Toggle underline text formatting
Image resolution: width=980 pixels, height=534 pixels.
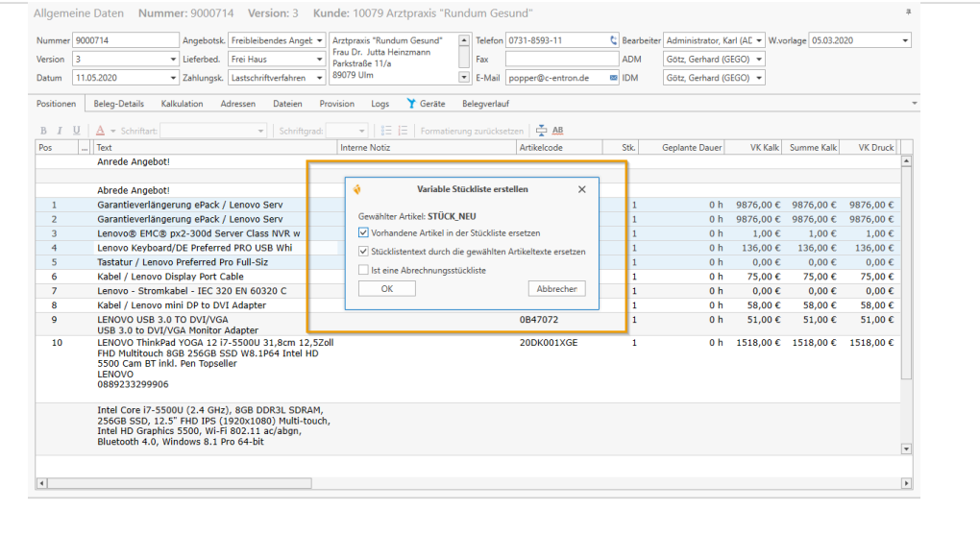76,131
